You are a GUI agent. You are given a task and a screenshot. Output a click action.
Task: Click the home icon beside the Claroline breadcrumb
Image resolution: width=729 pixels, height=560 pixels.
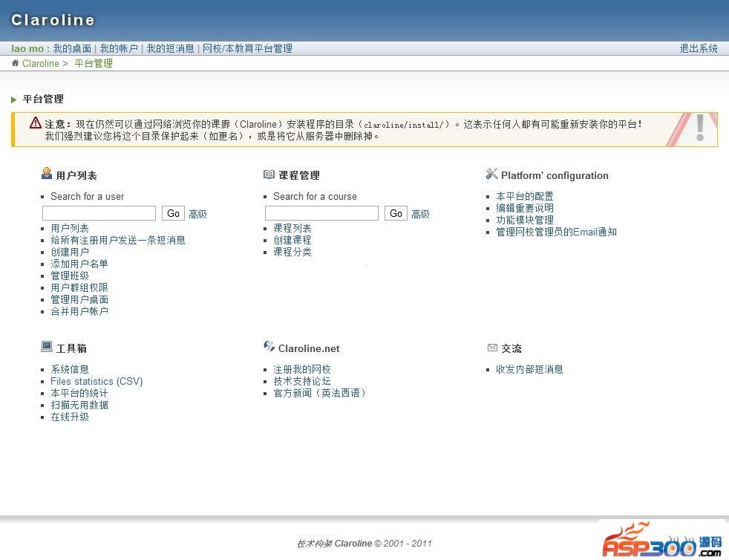tap(16, 63)
